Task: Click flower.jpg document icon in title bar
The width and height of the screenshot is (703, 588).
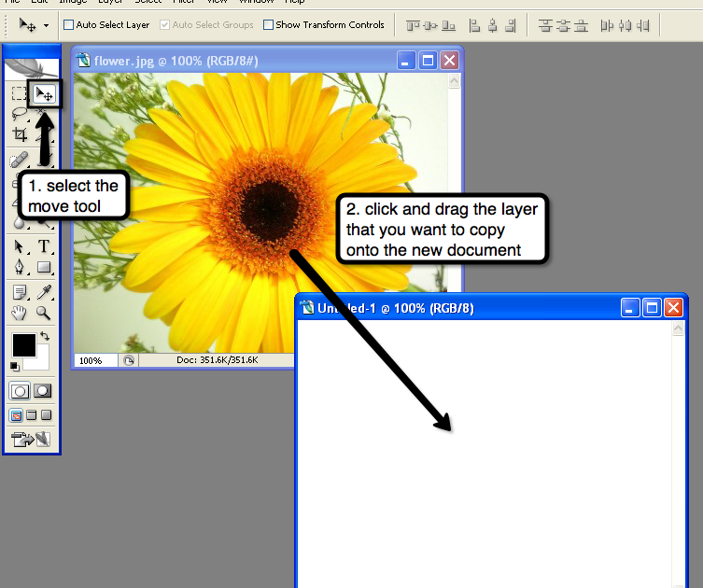Action: click(x=83, y=60)
